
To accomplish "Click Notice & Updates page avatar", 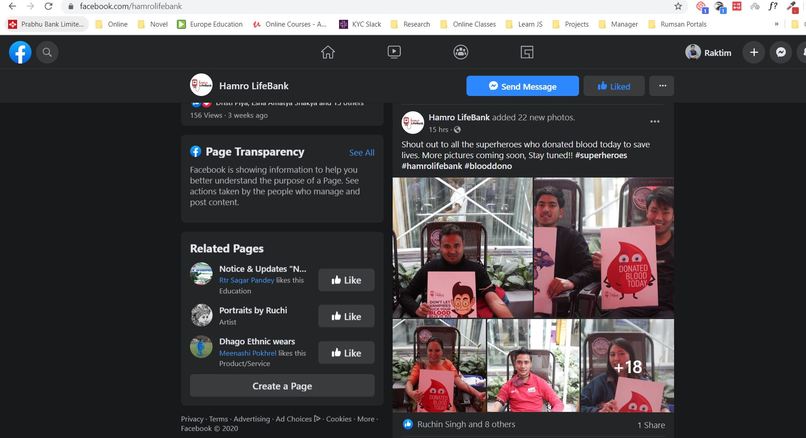I will coord(201,274).
